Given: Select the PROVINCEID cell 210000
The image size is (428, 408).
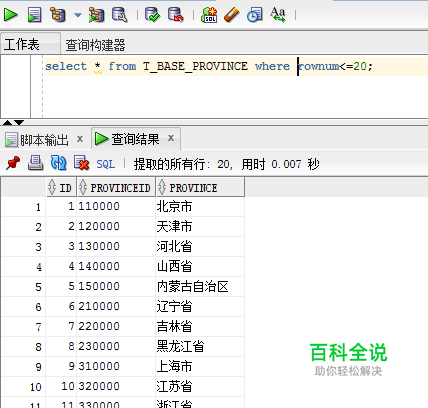Looking at the screenshot, I should (x=116, y=307).
